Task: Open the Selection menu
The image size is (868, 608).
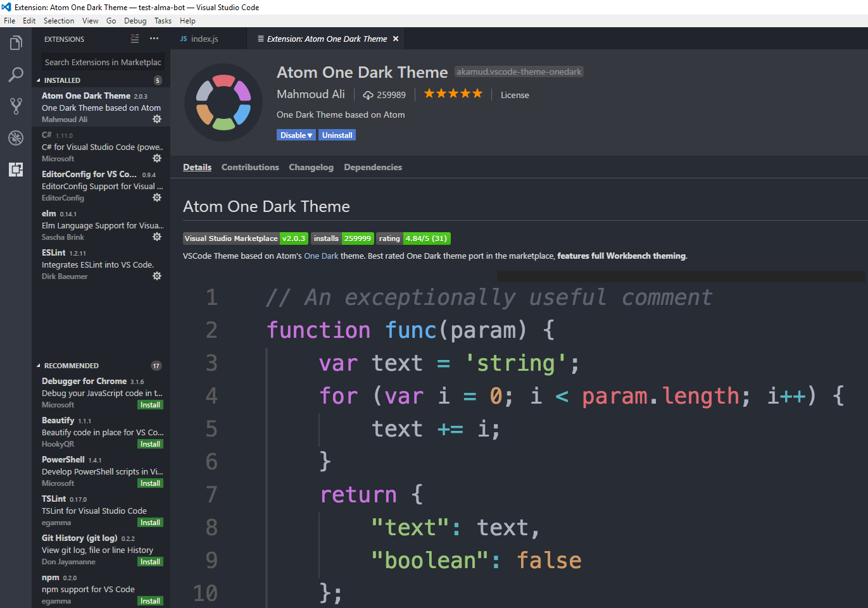Action: 59,21
